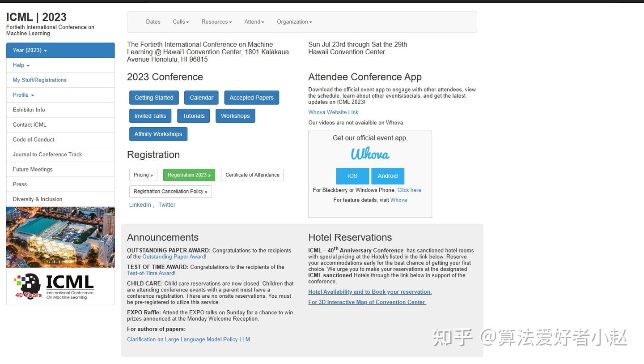644x364 pixels.
Task: Open the Help dropdown in sidebar
Action: click(21, 65)
